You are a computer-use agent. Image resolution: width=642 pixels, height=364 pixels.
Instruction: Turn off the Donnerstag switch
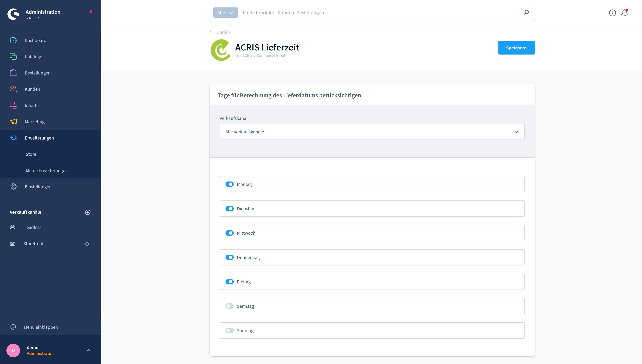(229, 257)
